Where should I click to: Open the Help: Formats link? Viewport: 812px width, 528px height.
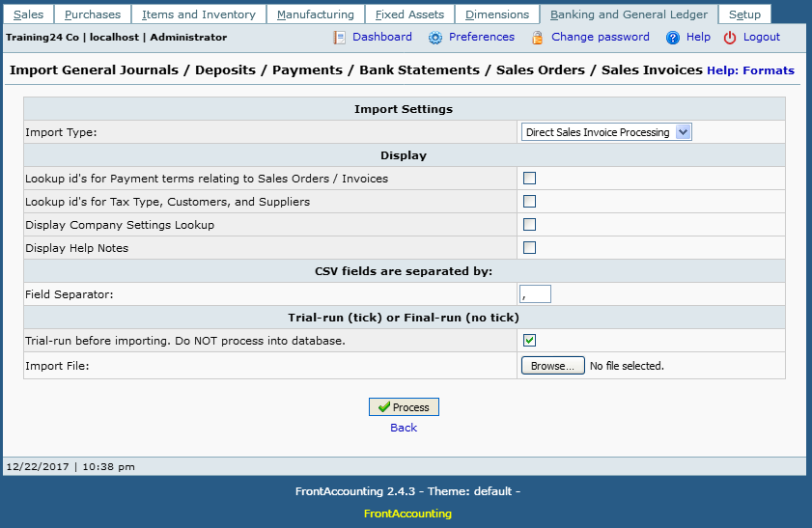tap(750, 70)
